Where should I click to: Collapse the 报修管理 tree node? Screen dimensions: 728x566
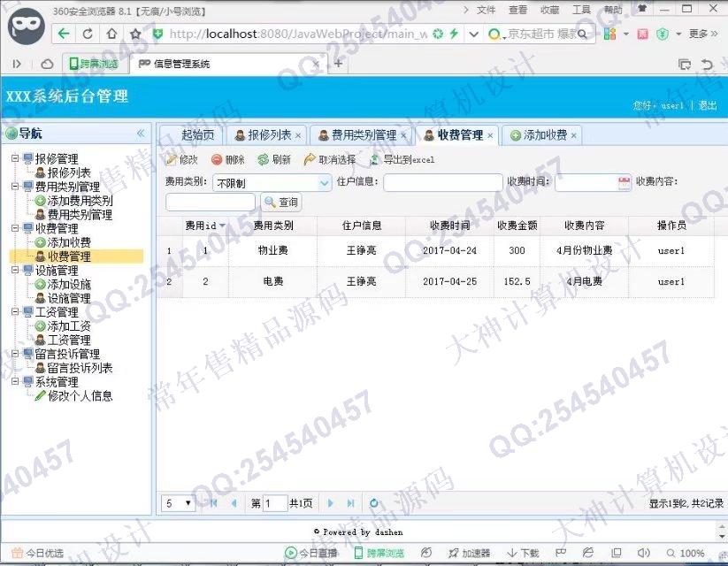click(x=15, y=159)
